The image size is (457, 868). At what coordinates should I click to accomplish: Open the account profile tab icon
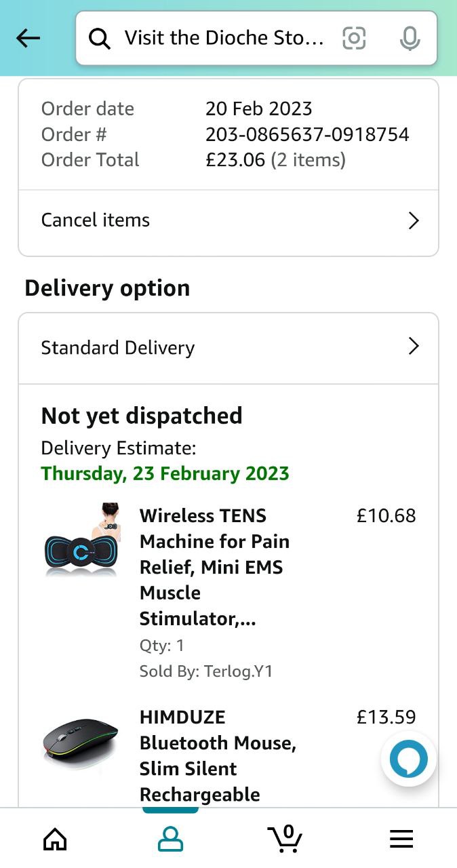tap(170, 839)
